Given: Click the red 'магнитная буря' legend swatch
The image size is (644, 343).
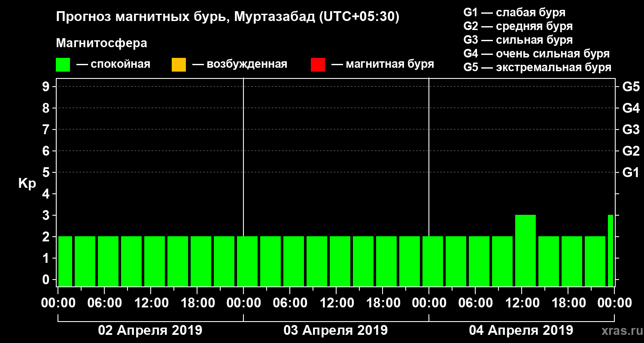Looking at the screenshot, I should click(x=318, y=65).
